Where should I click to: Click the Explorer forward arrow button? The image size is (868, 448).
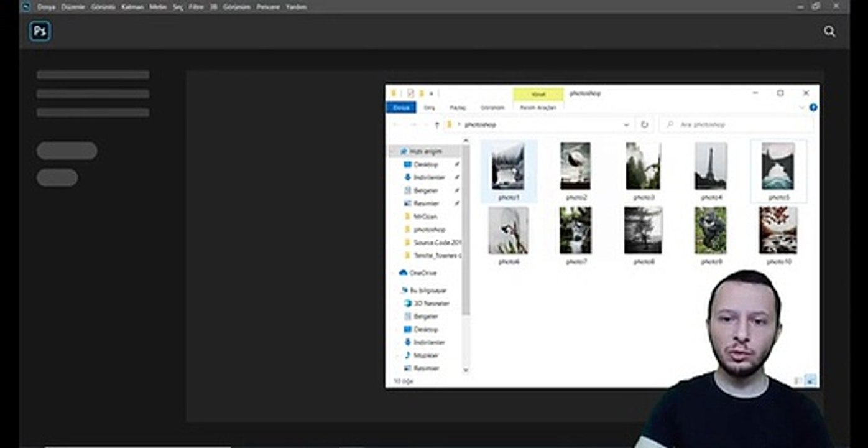click(412, 124)
